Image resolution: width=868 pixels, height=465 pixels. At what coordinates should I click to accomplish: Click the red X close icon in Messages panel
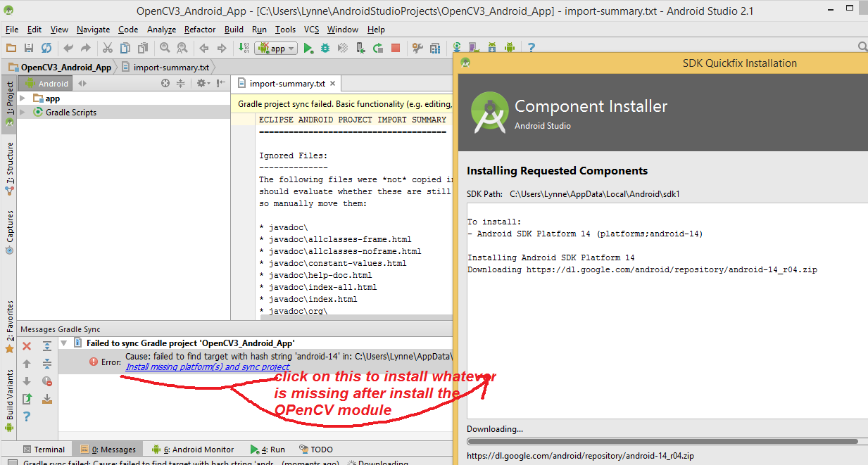pos(27,346)
